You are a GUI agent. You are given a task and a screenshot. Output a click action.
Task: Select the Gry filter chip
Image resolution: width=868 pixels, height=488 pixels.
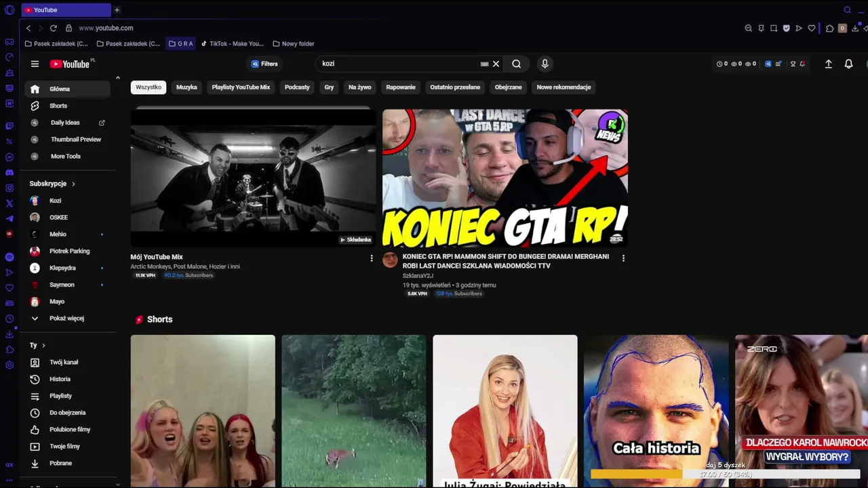[x=329, y=87]
